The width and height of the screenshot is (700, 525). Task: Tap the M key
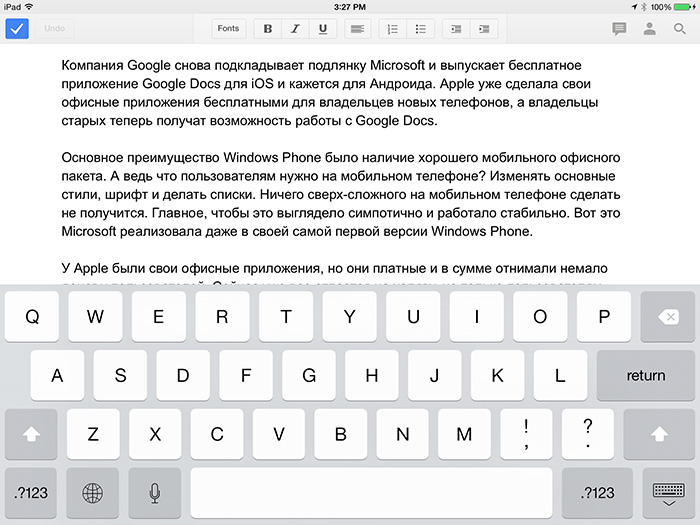tap(464, 434)
